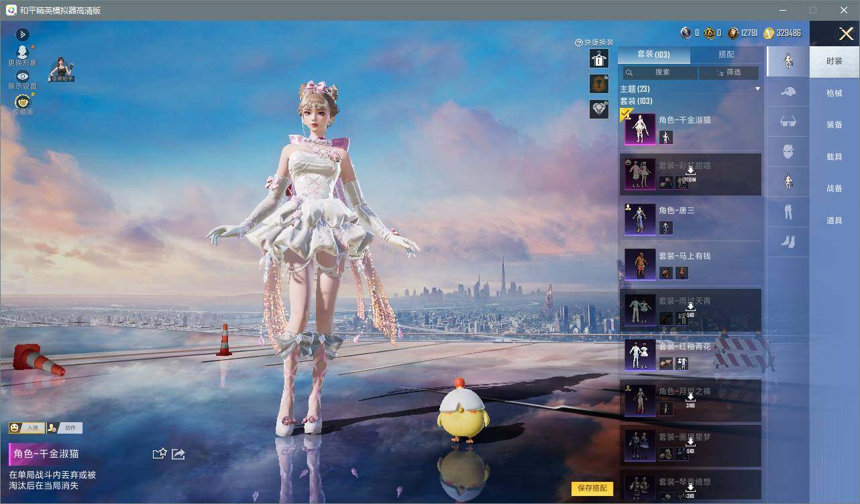Click the 保存搭配 save button
860x504 pixels.
[x=592, y=489]
